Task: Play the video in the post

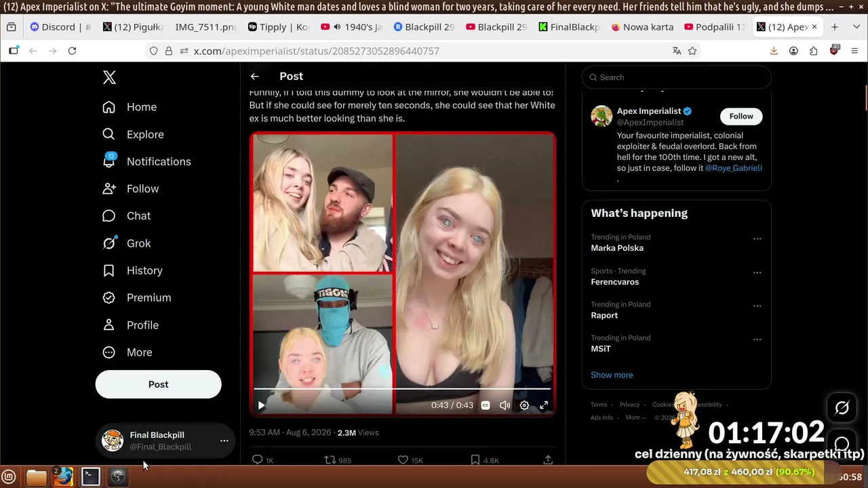Action: coord(261,405)
